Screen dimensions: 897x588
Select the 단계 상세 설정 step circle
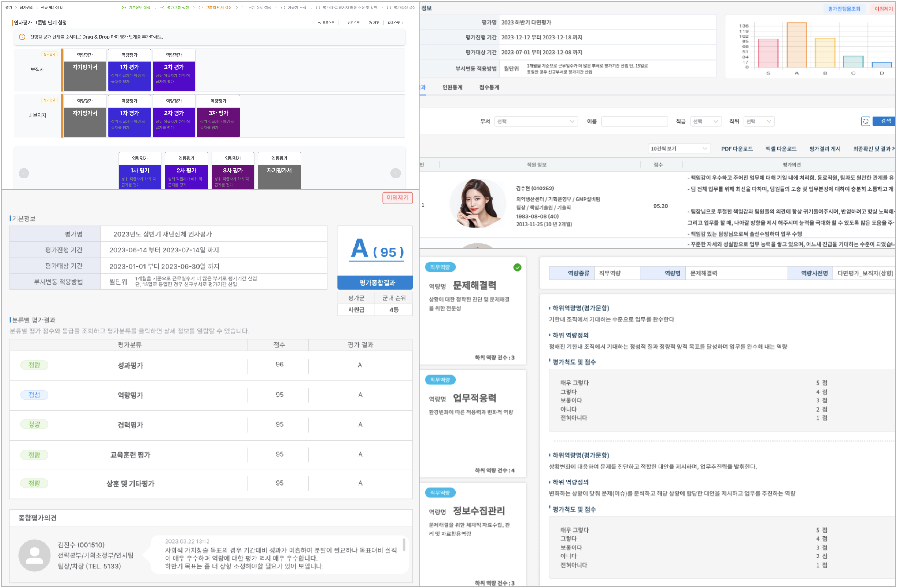(243, 8)
